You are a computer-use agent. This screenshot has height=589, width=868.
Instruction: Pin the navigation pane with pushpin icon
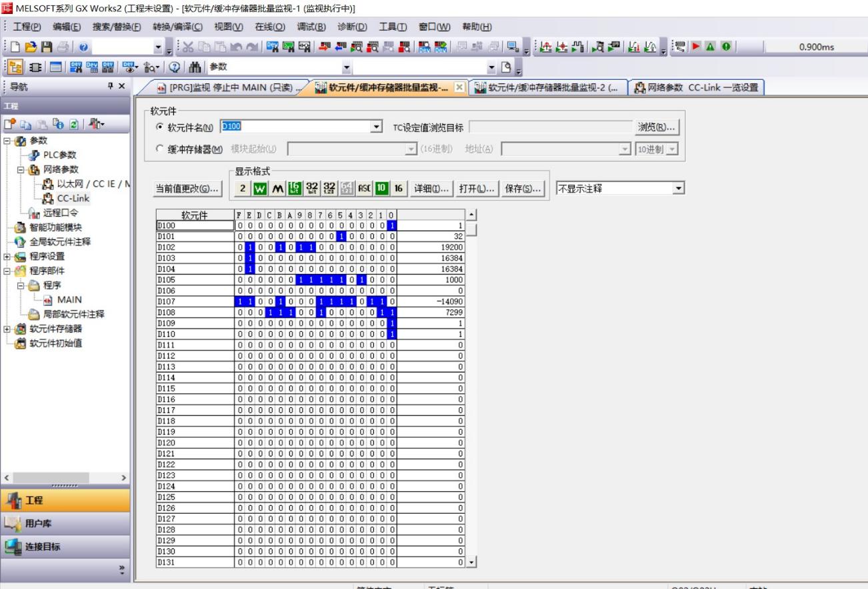110,87
